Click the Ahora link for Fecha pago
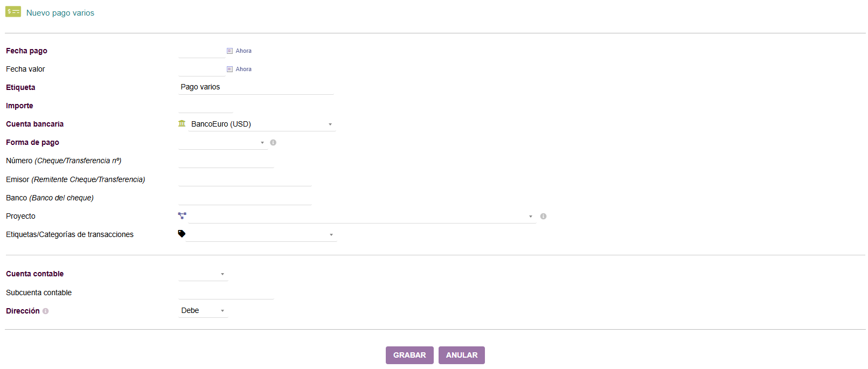The width and height of the screenshot is (868, 369). tap(244, 51)
